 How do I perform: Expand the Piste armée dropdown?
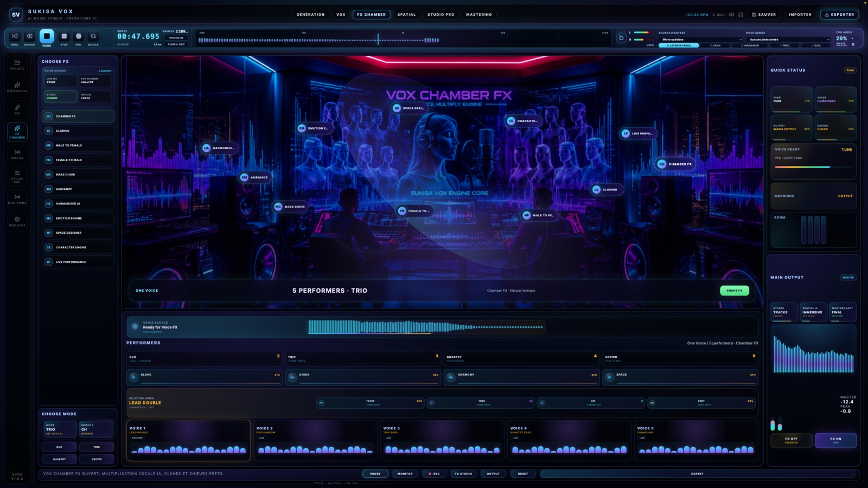point(789,40)
